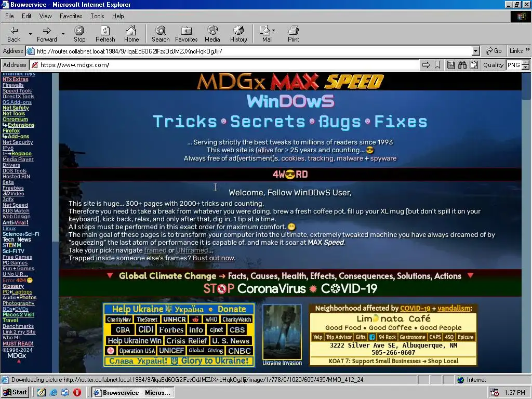Image resolution: width=532 pixels, height=399 pixels.
Task: Open the Back history dropdown arrow
Action: click(30, 34)
